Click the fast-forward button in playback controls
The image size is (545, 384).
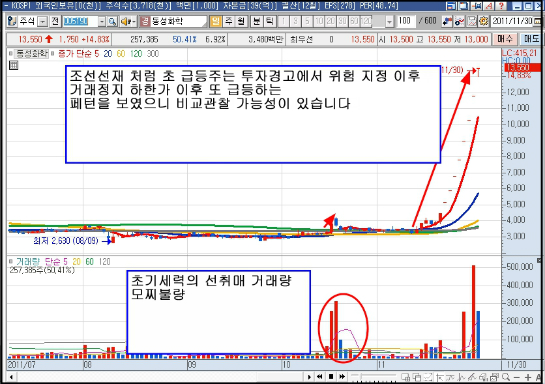click(x=342, y=377)
